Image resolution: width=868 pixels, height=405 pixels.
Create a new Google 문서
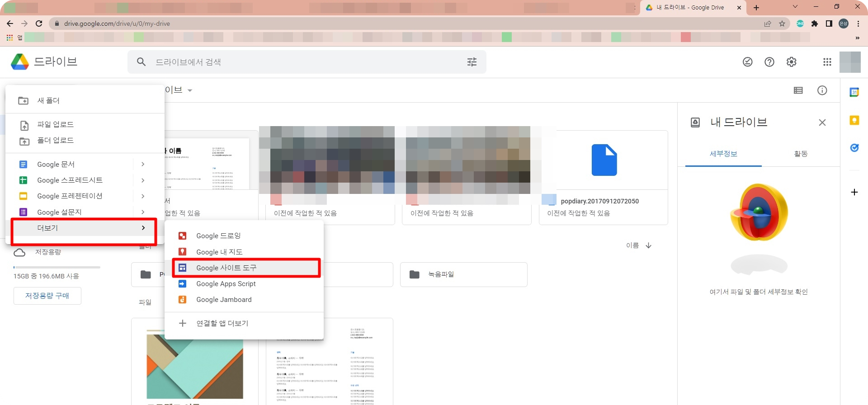coord(69,164)
